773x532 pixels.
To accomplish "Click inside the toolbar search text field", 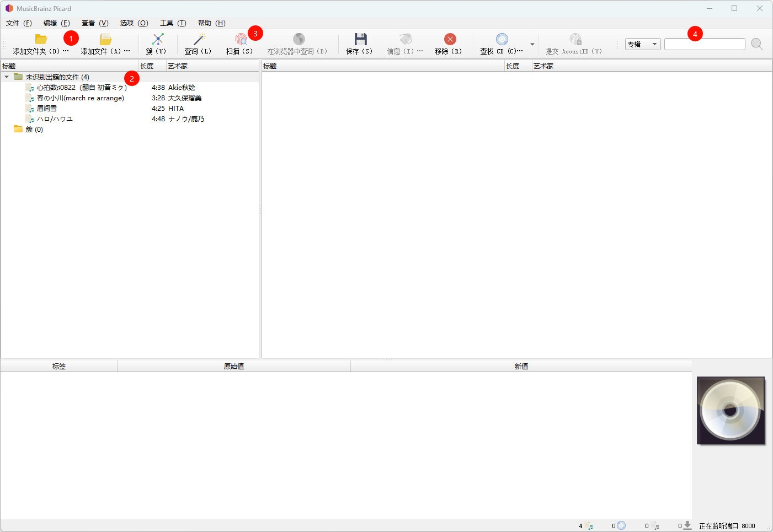I will click(x=704, y=44).
